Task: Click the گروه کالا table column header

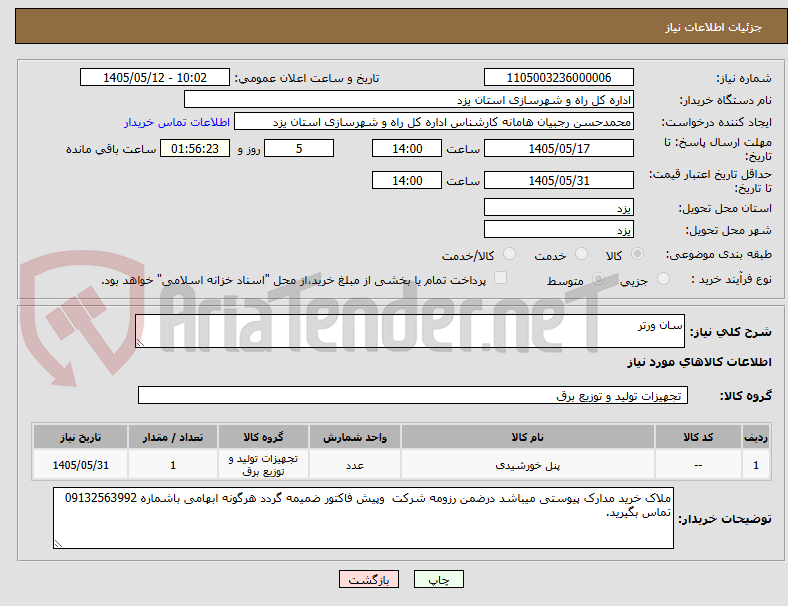Action: (x=263, y=437)
